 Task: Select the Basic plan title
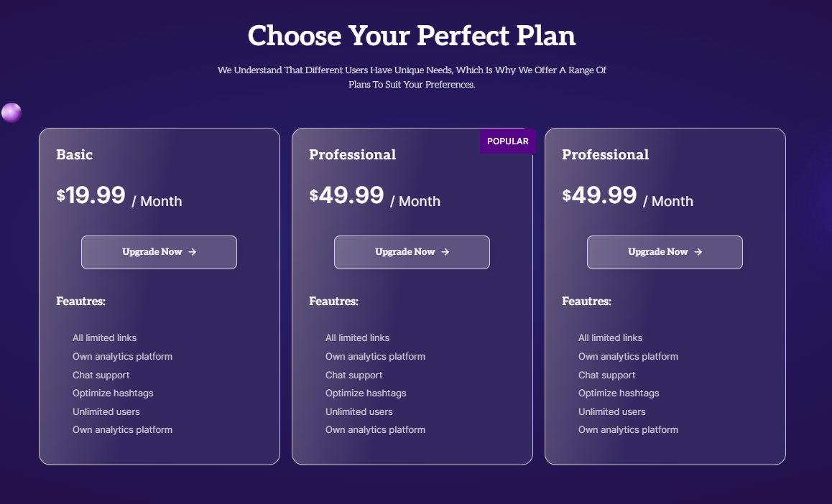74,155
